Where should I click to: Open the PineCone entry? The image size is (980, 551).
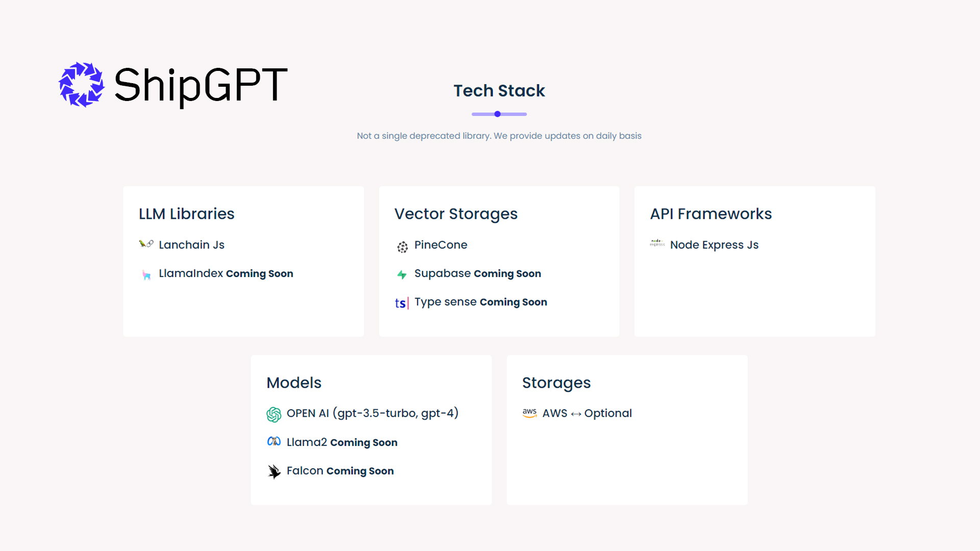[441, 245]
